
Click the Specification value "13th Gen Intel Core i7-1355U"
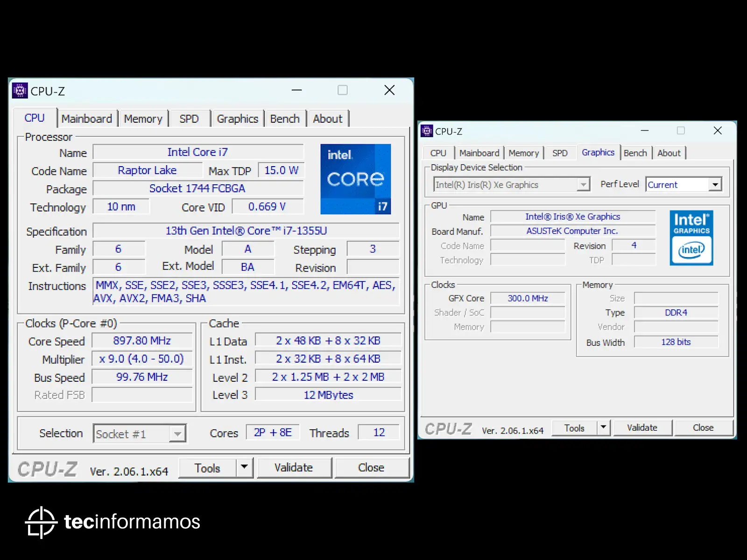coord(246,231)
